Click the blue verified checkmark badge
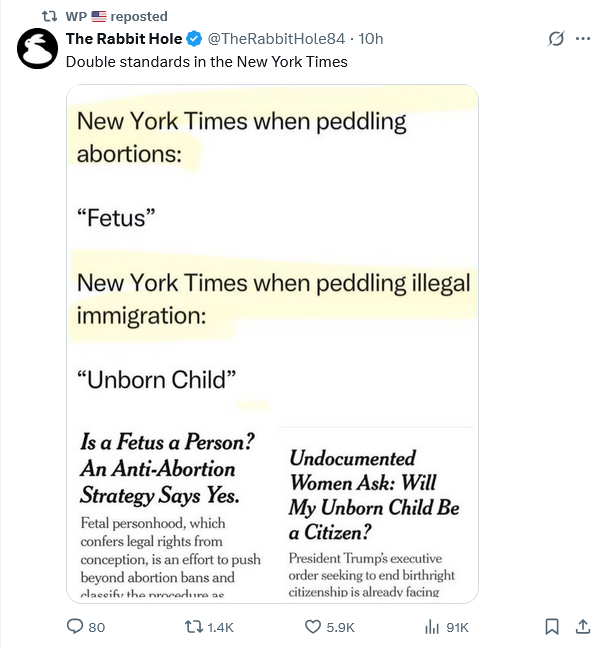Screen dimensions: 608x648 (194, 39)
